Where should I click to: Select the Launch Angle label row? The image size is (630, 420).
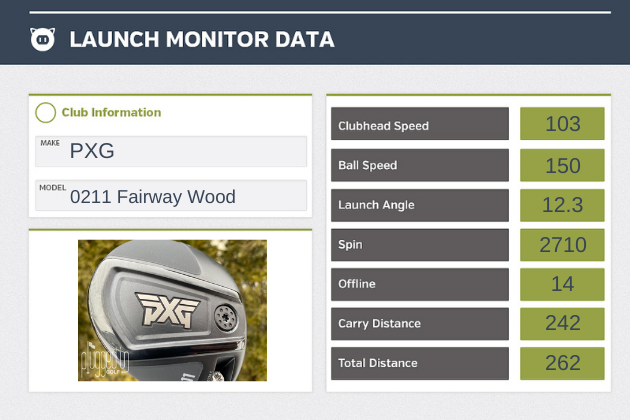420,205
